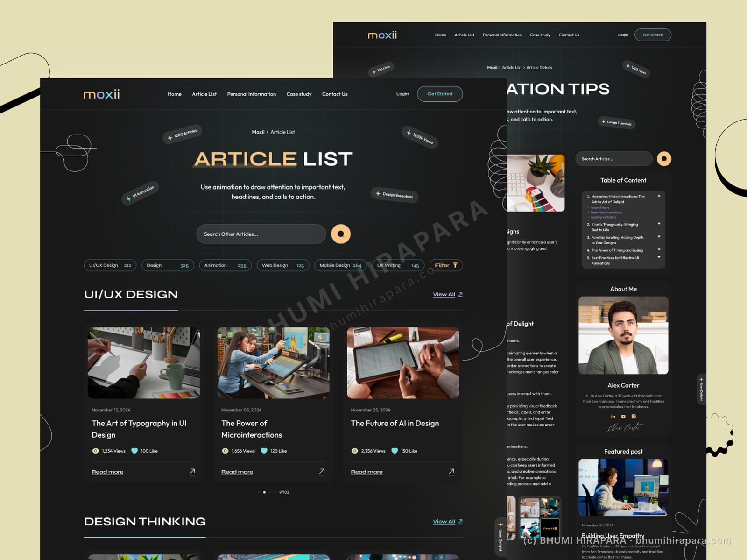The height and width of the screenshot is (560, 747).
Task: Open Personal Information in the front window navigation
Action: click(251, 94)
